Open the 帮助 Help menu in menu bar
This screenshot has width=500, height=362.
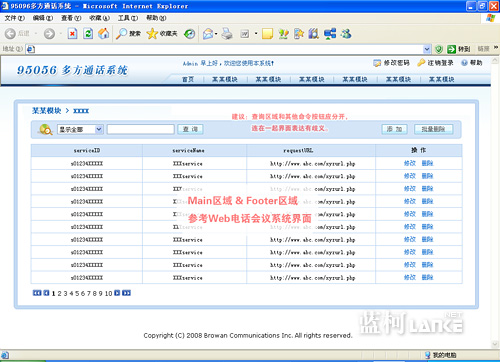click(156, 18)
